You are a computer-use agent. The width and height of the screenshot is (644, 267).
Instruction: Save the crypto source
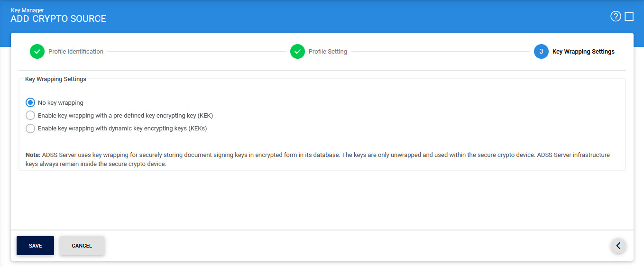(x=35, y=246)
